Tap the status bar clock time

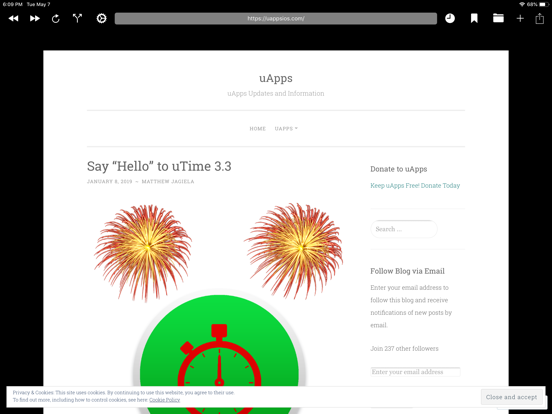pyautogui.click(x=12, y=4)
